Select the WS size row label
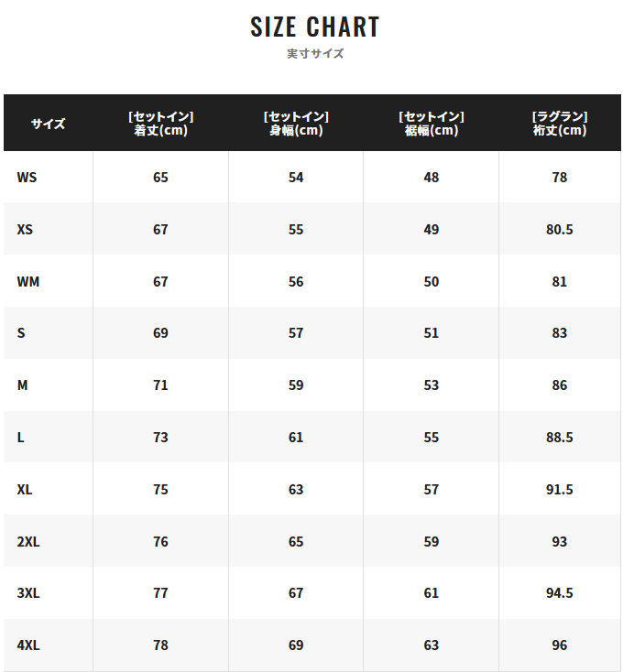Viewport: 623px width, 672px height. [x=27, y=177]
